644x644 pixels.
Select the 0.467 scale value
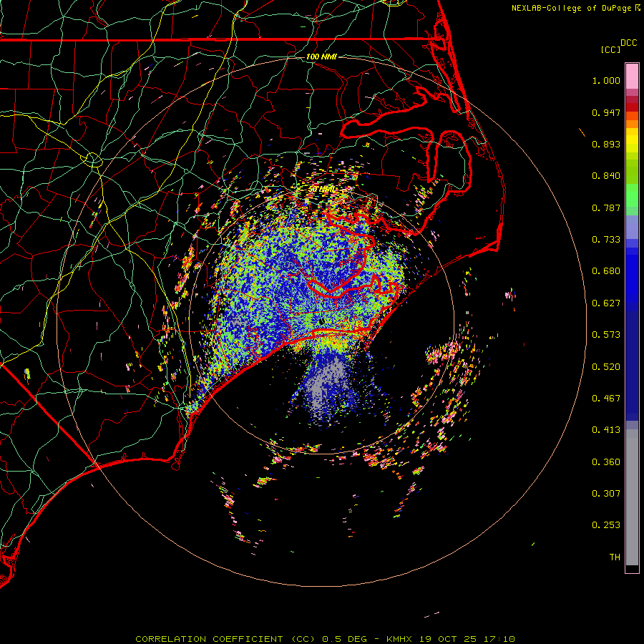(x=606, y=399)
